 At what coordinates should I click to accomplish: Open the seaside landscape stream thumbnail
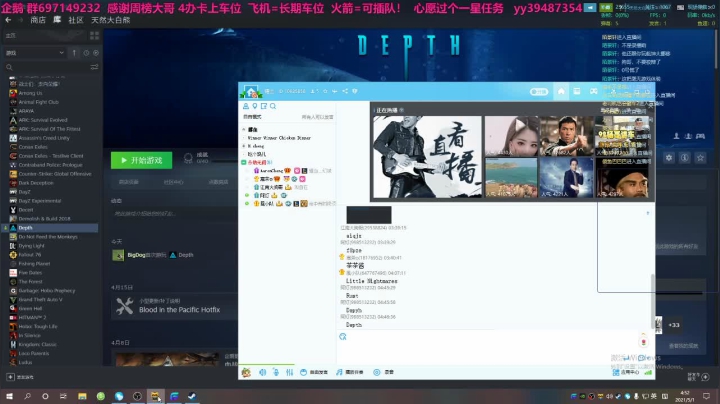click(511, 178)
